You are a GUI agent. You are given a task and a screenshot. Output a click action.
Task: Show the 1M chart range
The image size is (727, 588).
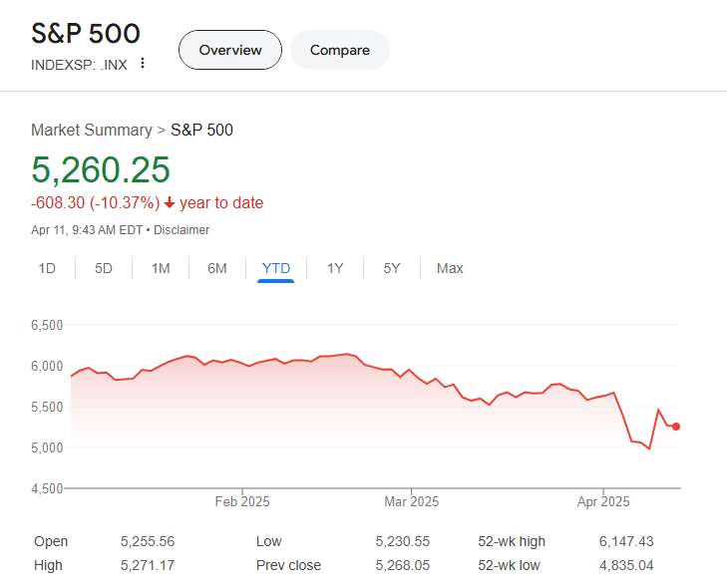click(161, 268)
